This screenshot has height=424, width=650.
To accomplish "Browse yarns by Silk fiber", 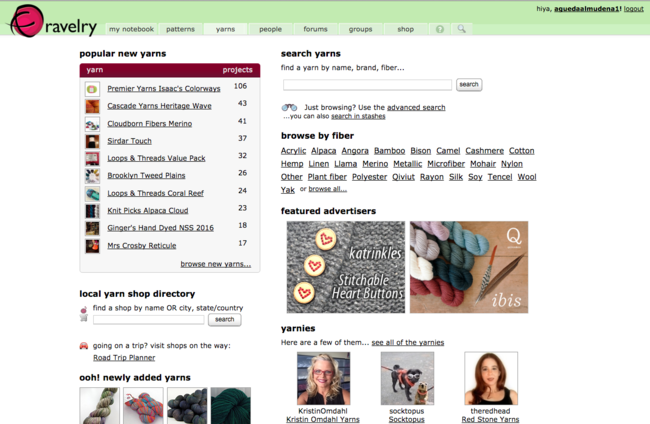I will pyautogui.click(x=456, y=177).
